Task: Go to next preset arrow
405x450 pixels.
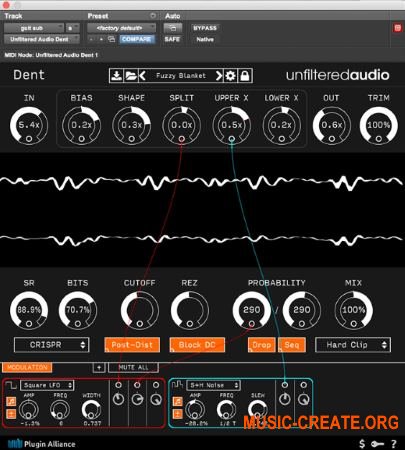Action: (x=219, y=76)
